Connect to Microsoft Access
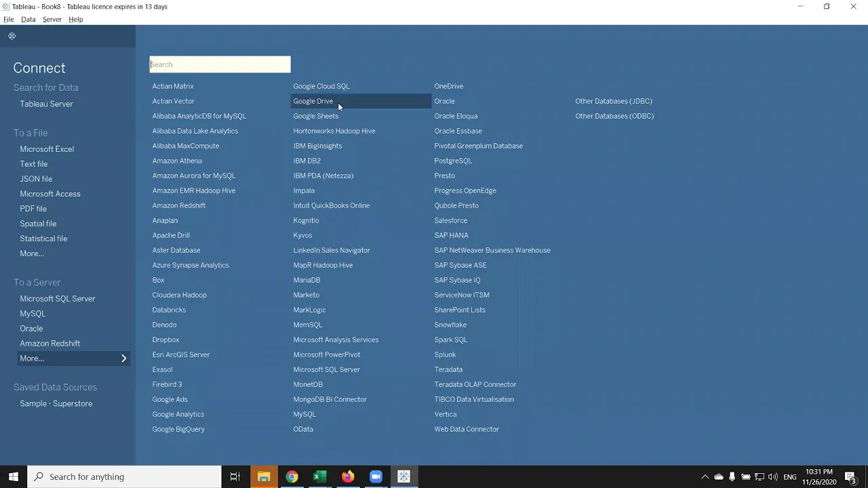 coord(50,194)
